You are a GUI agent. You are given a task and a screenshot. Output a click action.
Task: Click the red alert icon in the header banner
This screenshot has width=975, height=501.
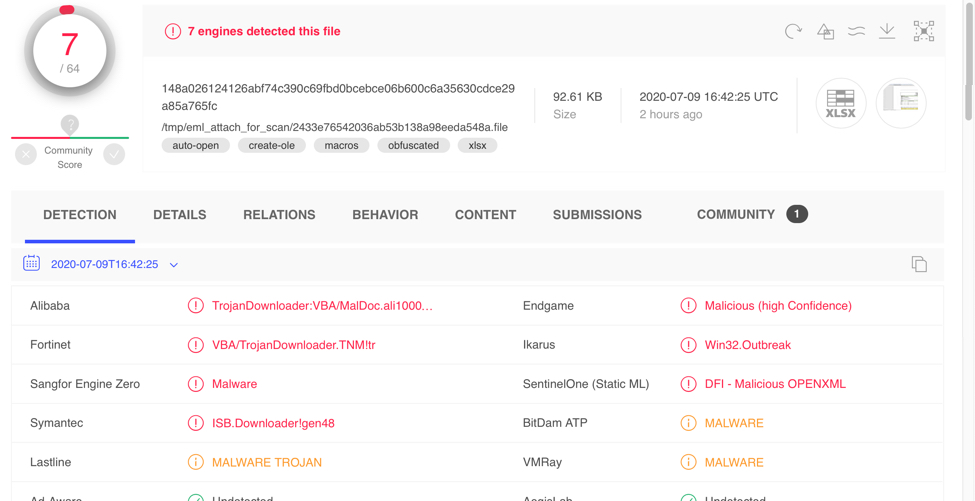click(x=172, y=31)
